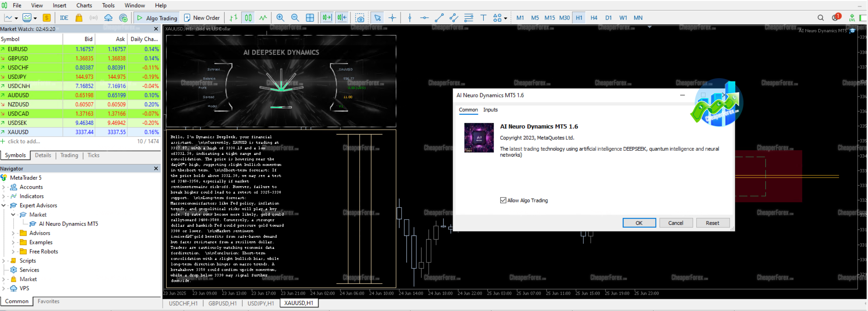Screen dimensions: 868x311
Task: Switch chart to candlestick style
Action: pos(248,18)
